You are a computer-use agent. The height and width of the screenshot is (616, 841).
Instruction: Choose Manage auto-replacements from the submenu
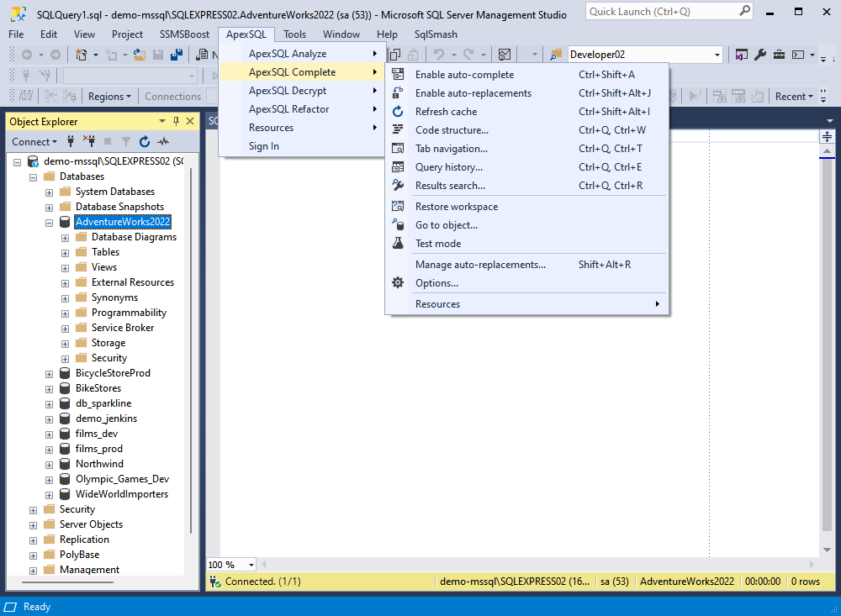point(526,265)
